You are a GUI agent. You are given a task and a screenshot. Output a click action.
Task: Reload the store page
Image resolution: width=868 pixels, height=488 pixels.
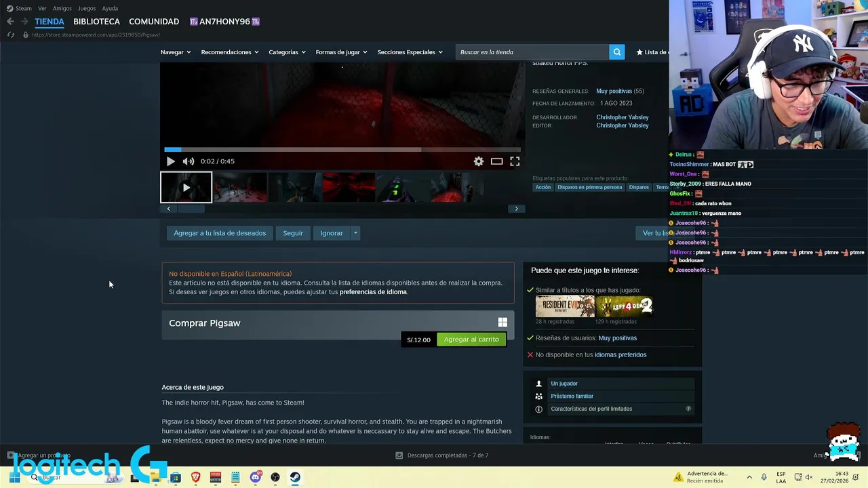click(x=10, y=35)
